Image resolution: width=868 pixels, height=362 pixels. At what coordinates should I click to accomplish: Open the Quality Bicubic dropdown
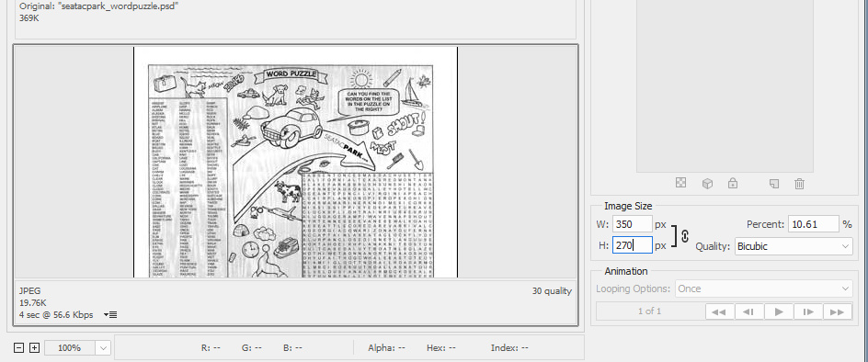[794, 246]
